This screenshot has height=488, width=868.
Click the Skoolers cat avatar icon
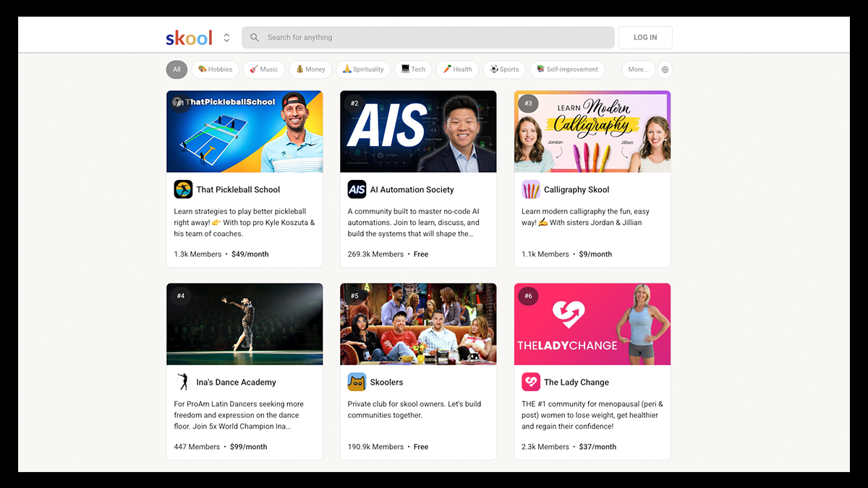pos(357,382)
